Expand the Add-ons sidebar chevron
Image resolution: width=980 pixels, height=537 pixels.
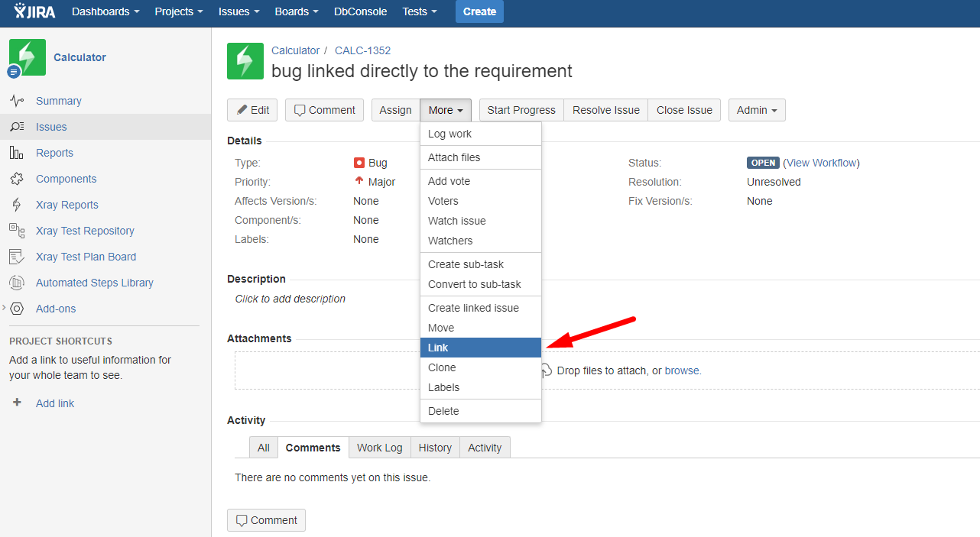click(x=4, y=307)
